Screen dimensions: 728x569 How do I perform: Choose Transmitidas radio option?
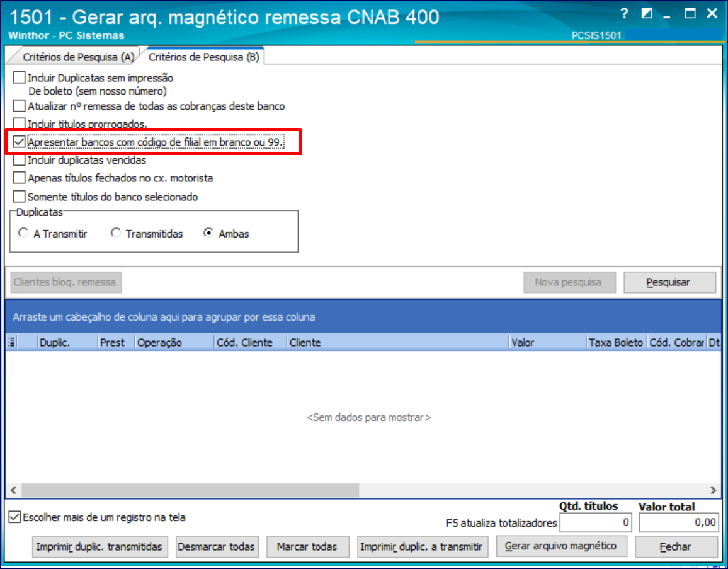point(116,233)
